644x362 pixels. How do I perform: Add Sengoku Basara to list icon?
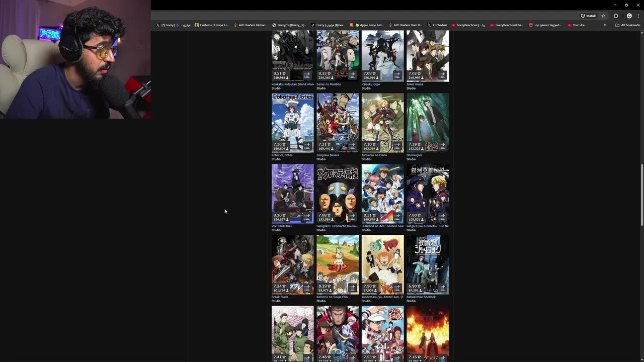coord(352,146)
